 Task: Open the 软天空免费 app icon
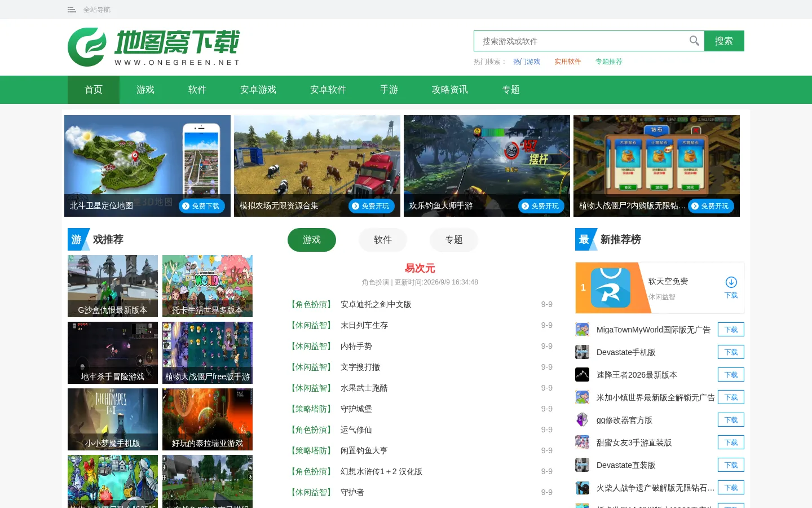click(611, 288)
